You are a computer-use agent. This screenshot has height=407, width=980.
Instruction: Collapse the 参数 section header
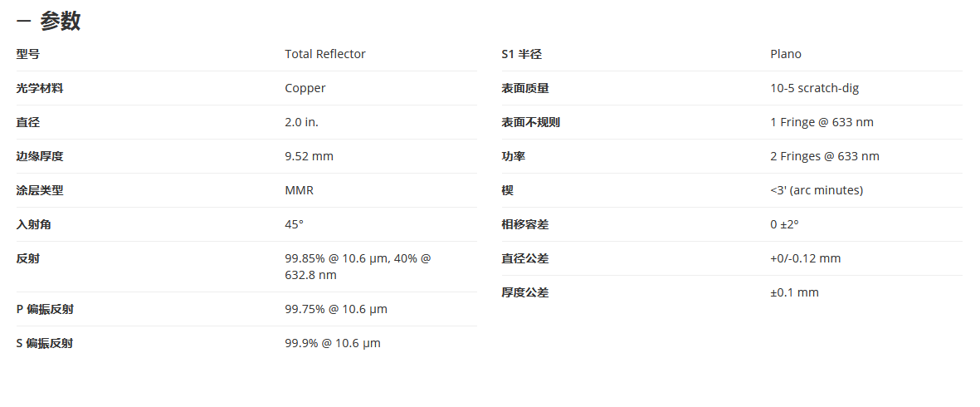click(x=49, y=22)
